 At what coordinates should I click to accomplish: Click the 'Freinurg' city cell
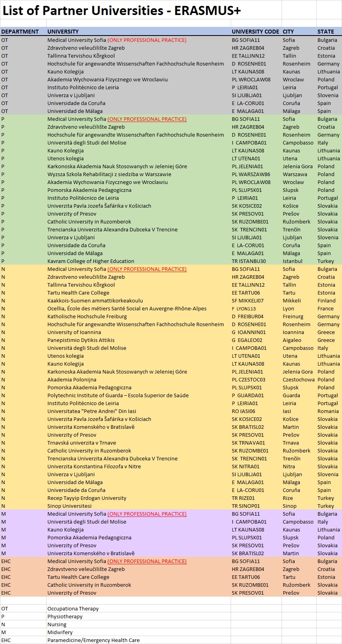click(293, 316)
